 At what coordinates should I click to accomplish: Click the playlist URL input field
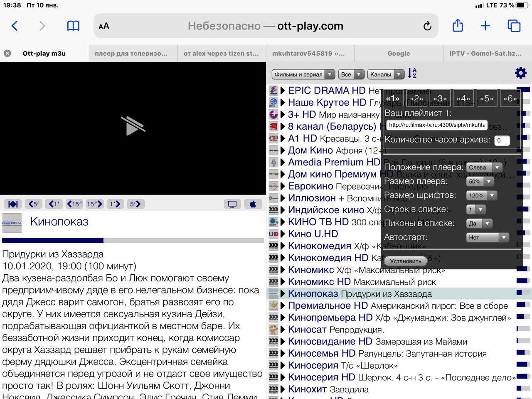click(x=437, y=125)
